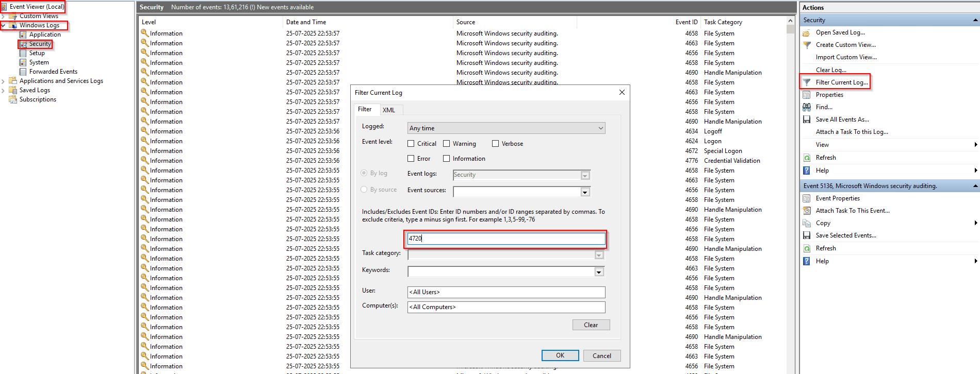Image resolution: width=980 pixels, height=374 pixels.
Task: Click the Event Properties icon
Action: (807, 198)
